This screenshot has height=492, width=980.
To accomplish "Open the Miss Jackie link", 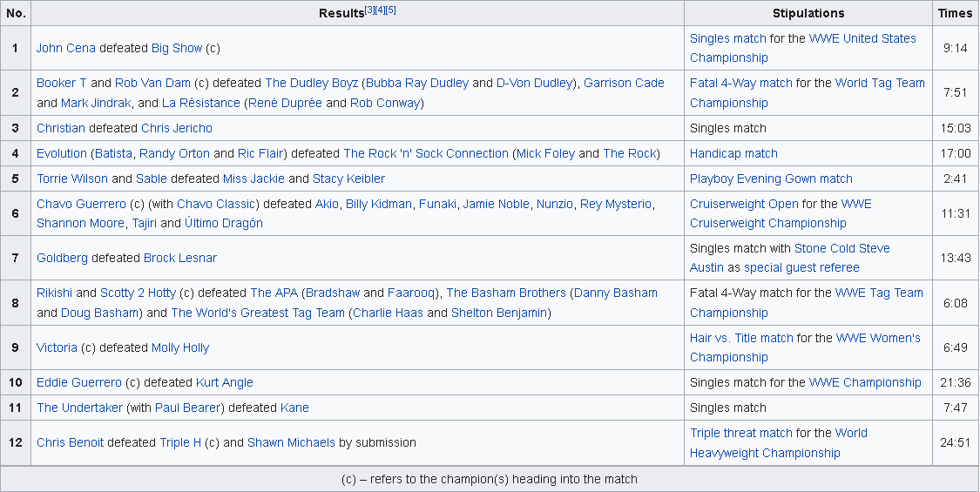I will pyautogui.click(x=253, y=179).
